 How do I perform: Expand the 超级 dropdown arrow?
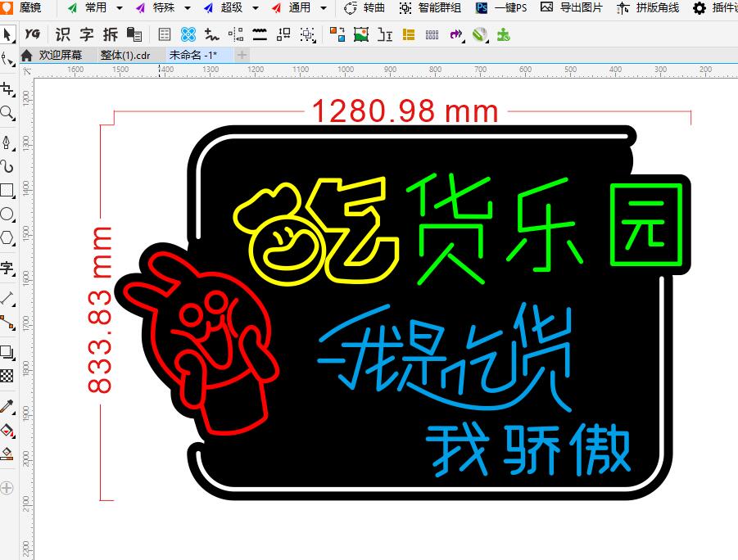point(256,8)
